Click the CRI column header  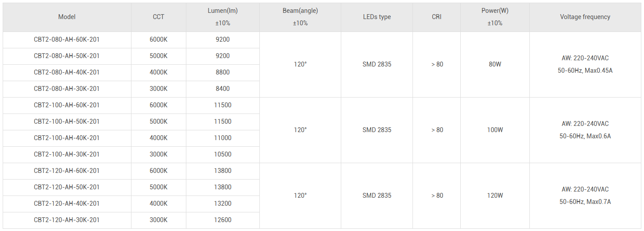(x=436, y=17)
